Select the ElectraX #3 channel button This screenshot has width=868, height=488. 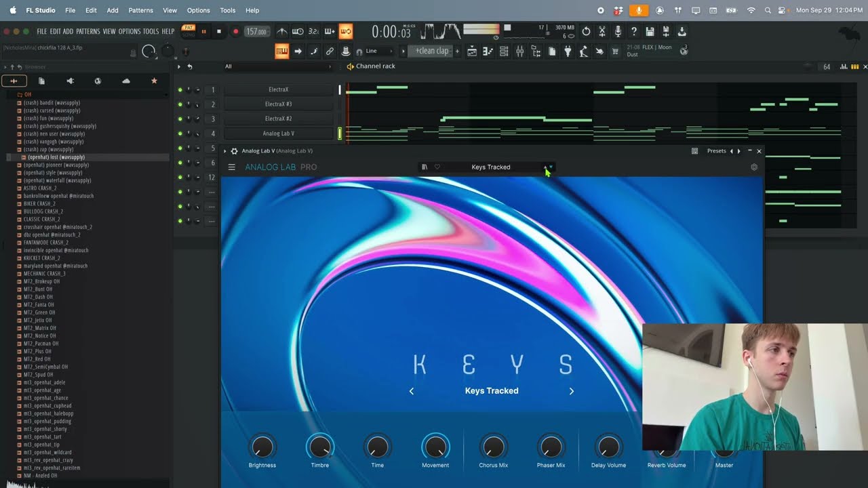279,104
